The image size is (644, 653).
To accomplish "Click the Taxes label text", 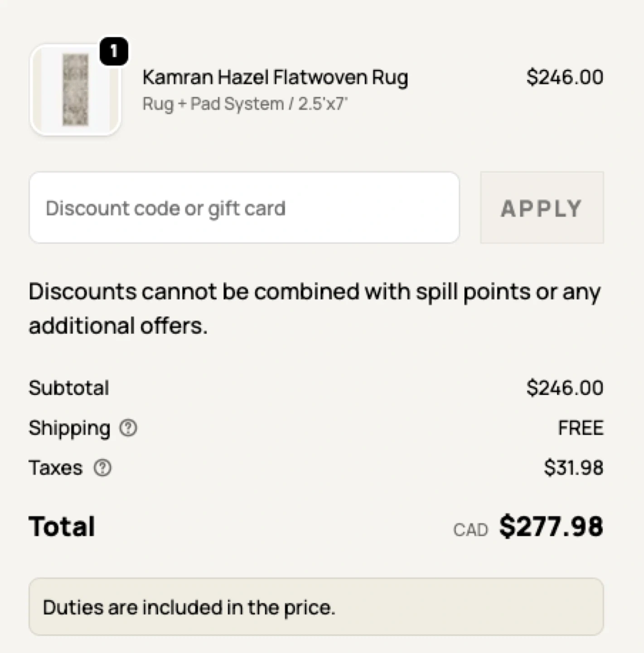I will (x=56, y=468).
